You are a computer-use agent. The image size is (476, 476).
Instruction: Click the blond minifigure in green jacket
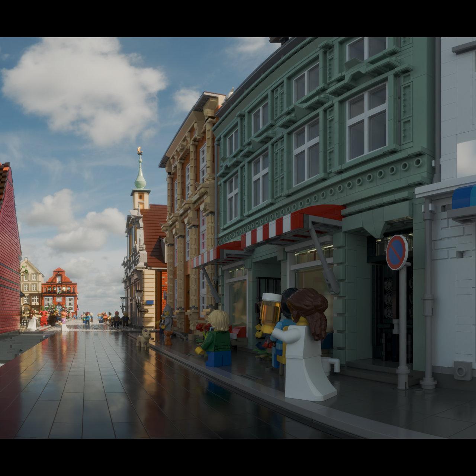click(215, 338)
